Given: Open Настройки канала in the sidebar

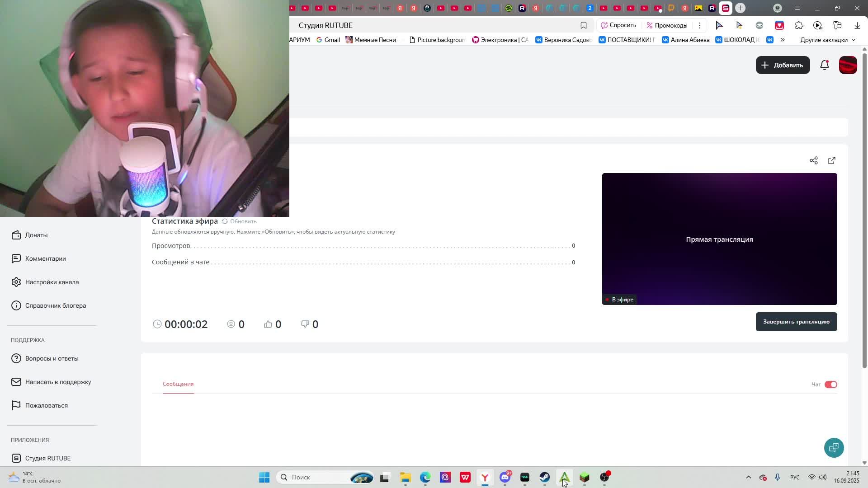Looking at the screenshot, I should tap(52, 282).
